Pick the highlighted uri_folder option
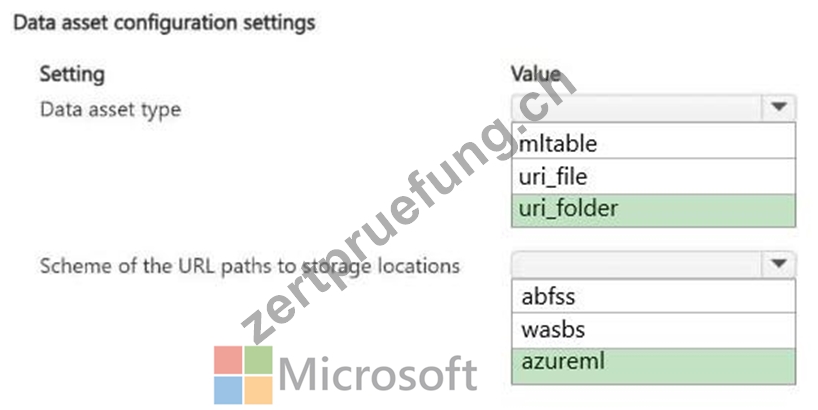This screenshot has width=818, height=410. (x=654, y=210)
